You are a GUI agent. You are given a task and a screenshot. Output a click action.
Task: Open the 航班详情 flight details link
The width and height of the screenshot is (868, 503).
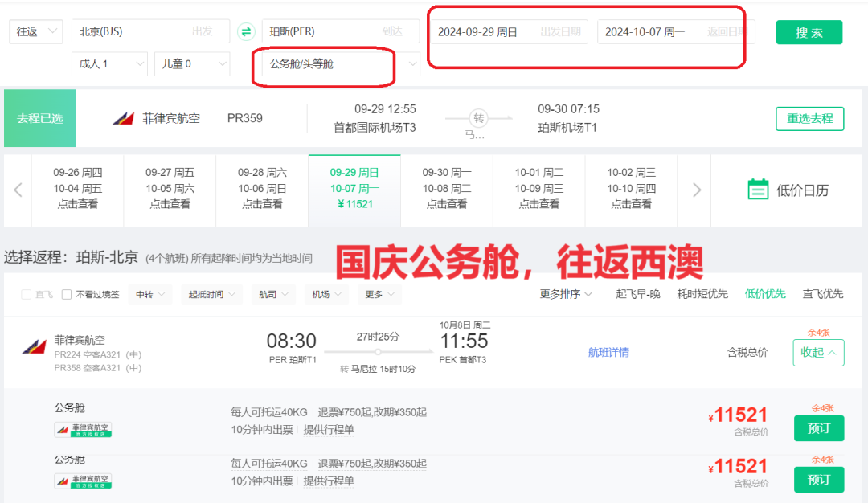608,352
